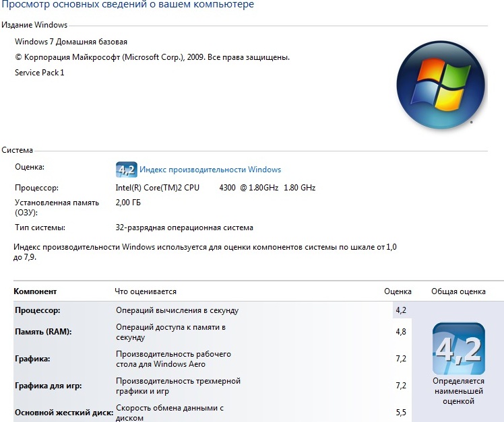Click the processor value 'Intel(R) Core(TM)2 CPU'

[x=158, y=188]
